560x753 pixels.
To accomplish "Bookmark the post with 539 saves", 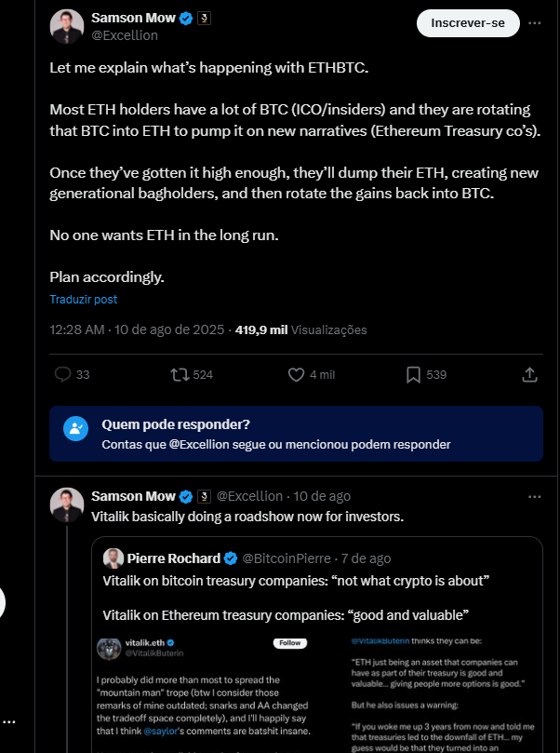I will click(x=414, y=374).
